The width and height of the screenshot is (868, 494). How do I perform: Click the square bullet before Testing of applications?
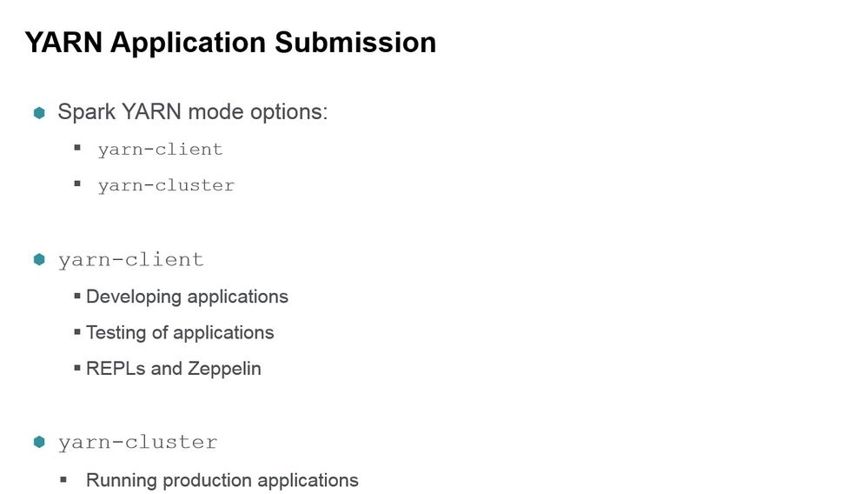[78, 332]
